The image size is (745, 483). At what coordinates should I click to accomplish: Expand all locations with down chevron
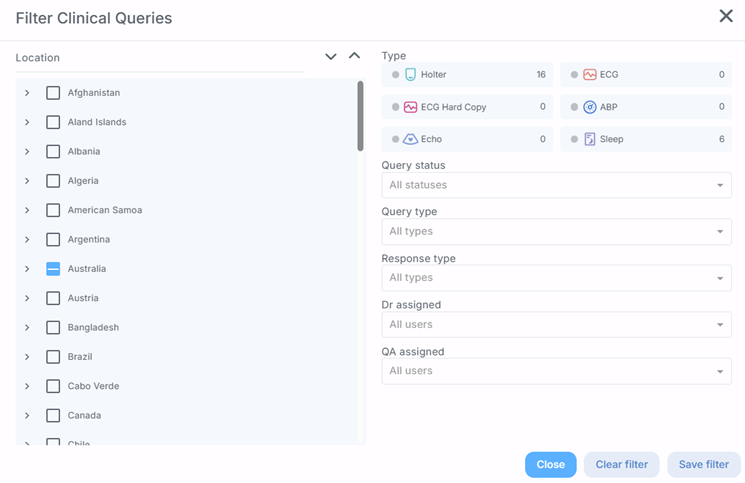click(x=331, y=57)
